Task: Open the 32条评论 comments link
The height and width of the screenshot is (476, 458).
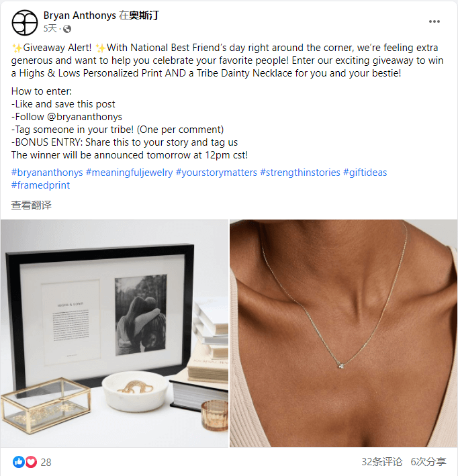Action: (381, 462)
